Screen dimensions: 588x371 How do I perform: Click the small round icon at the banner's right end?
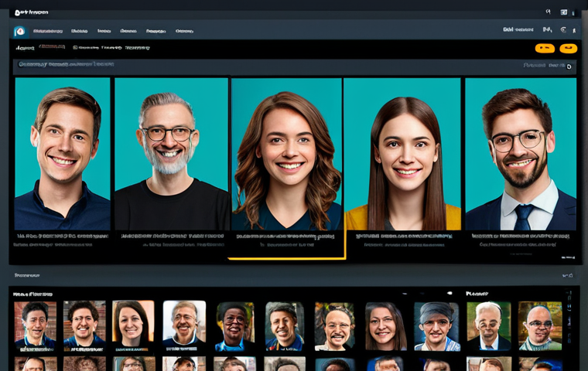(x=569, y=66)
